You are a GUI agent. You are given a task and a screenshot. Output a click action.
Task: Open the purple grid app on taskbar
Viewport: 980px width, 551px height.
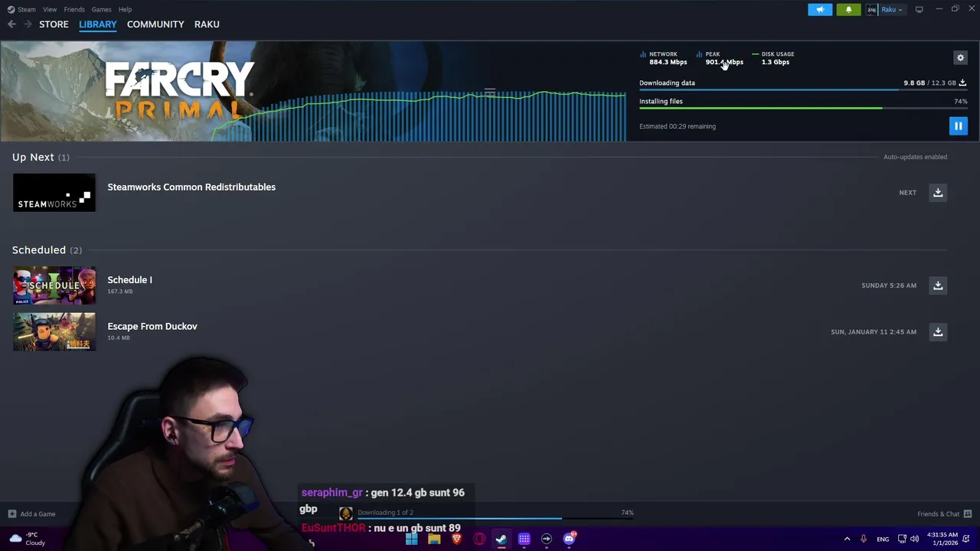[524, 539]
